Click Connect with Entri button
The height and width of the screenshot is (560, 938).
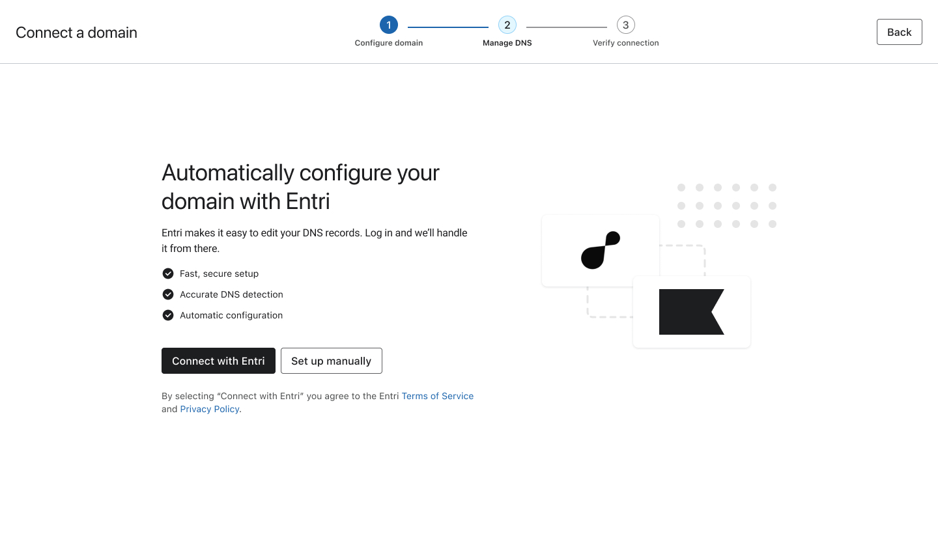point(218,361)
